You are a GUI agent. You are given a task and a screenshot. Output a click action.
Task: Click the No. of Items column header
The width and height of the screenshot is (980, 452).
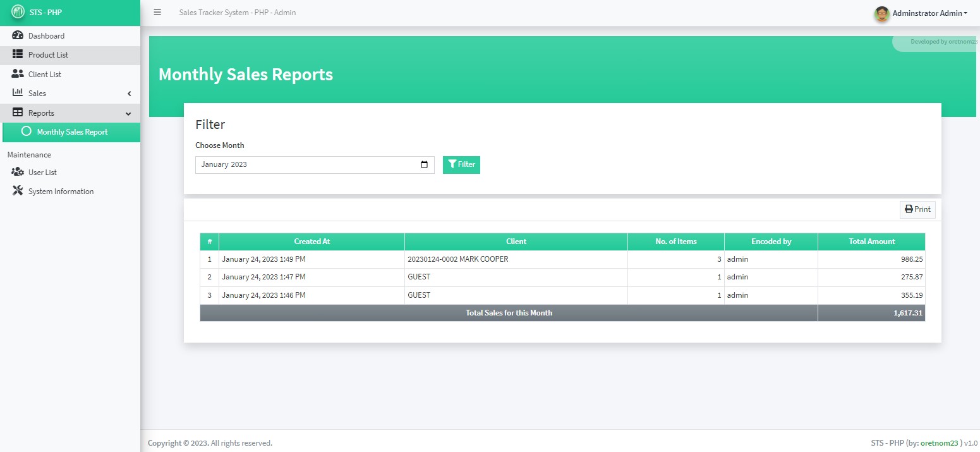pos(676,241)
